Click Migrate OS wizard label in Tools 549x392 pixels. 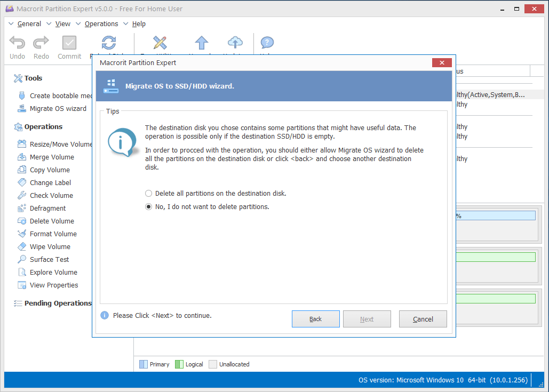[x=58, y=108]
